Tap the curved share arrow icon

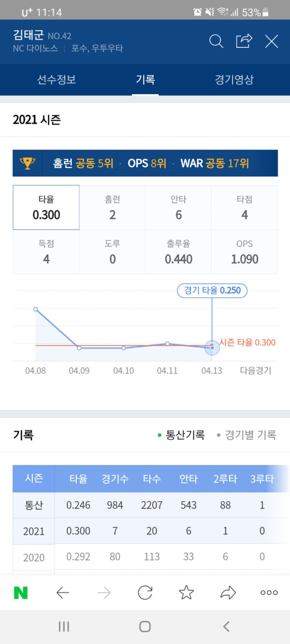click(228, 592)
